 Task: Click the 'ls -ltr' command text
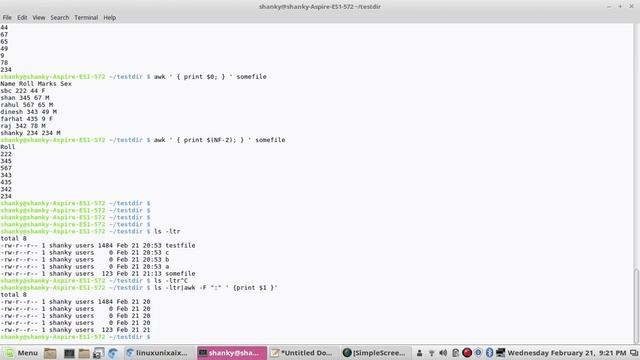(167, 231)
